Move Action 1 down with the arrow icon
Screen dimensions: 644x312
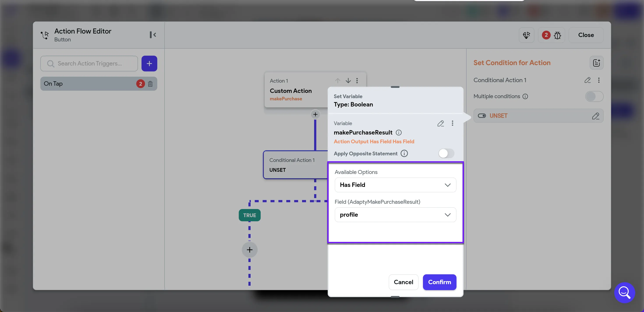click(348, 81)
